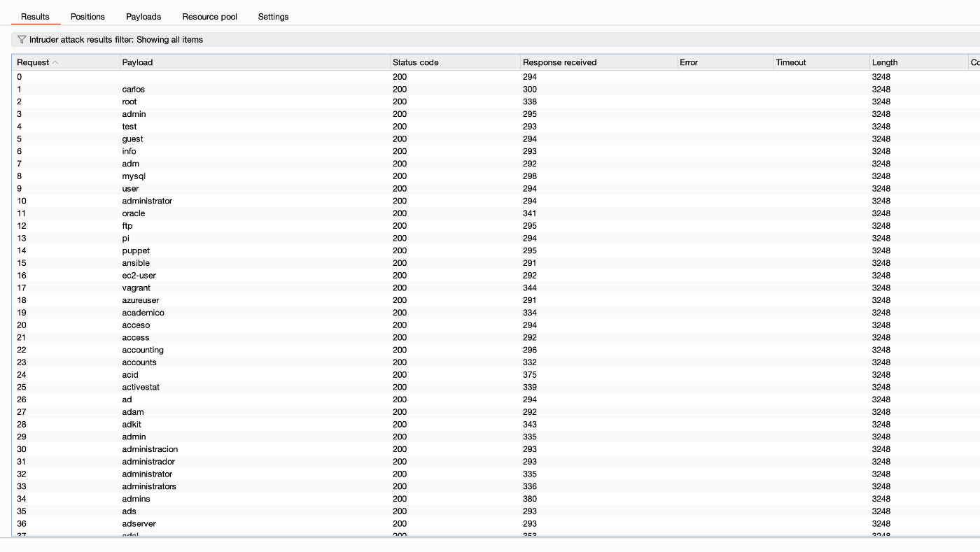This screenshot has height=552, width=980.
Task: Click request number 10 cell
Action: pyautogui.click(x=21, y=201)
